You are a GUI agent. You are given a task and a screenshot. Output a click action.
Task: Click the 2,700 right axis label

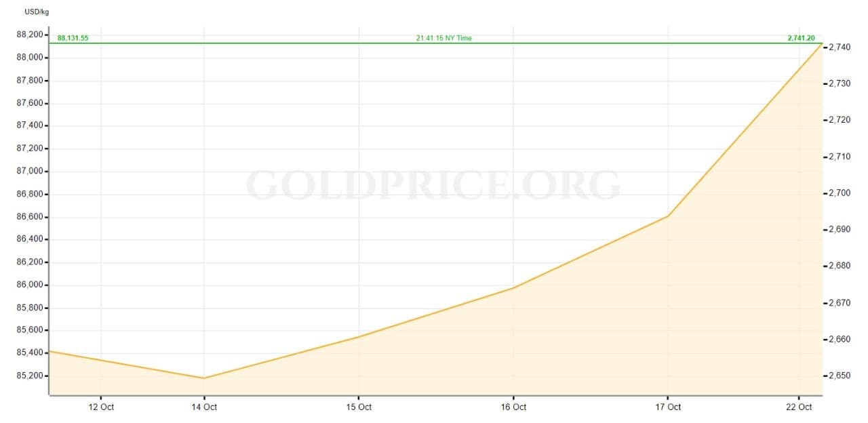pyautogui.click(x=840, y=193)
